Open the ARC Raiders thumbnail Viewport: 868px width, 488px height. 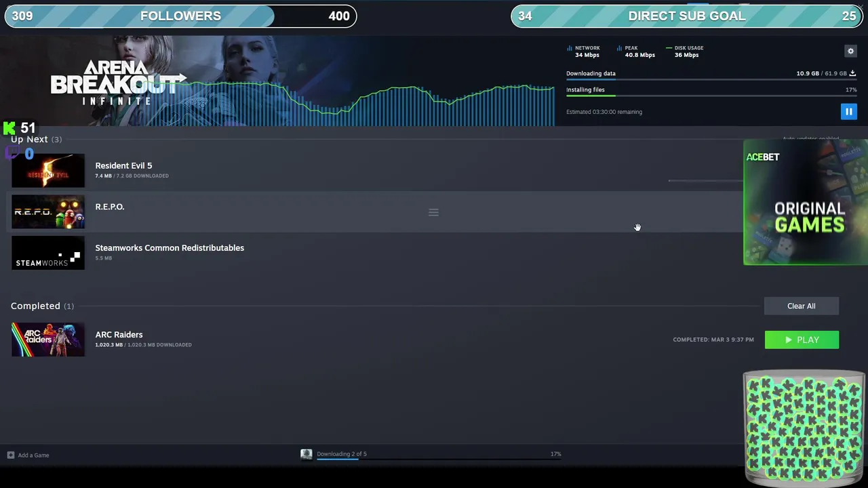48,340
